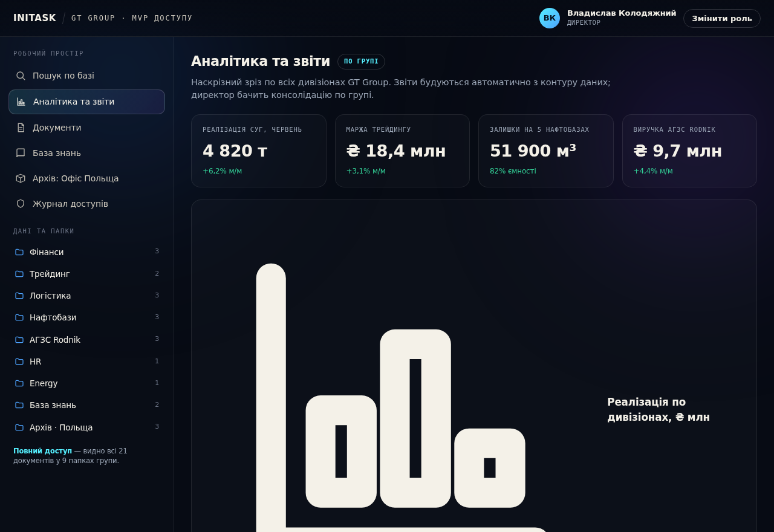Viewport: 774px width, 532px height.
Task: Click the Маржа трейдингу card
Action: (x=402, y=151)
